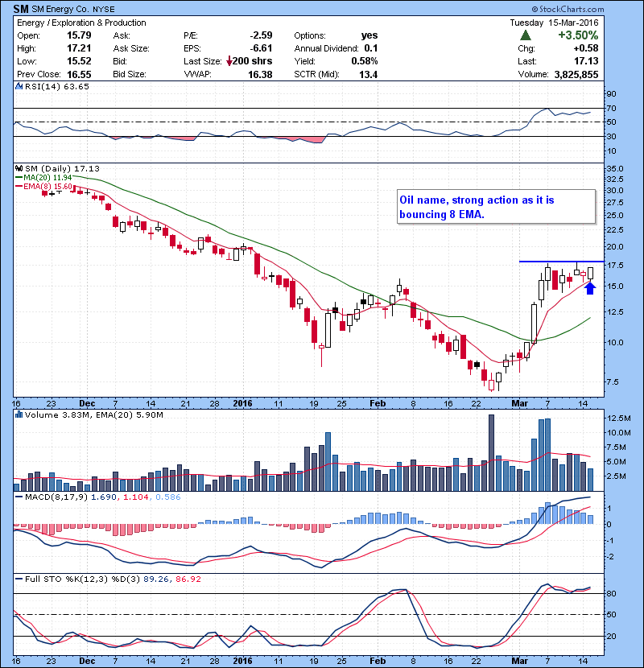Click the blue Oil name annotation text box
Viewport: 644px width, 668px height.
coord(496,207)
